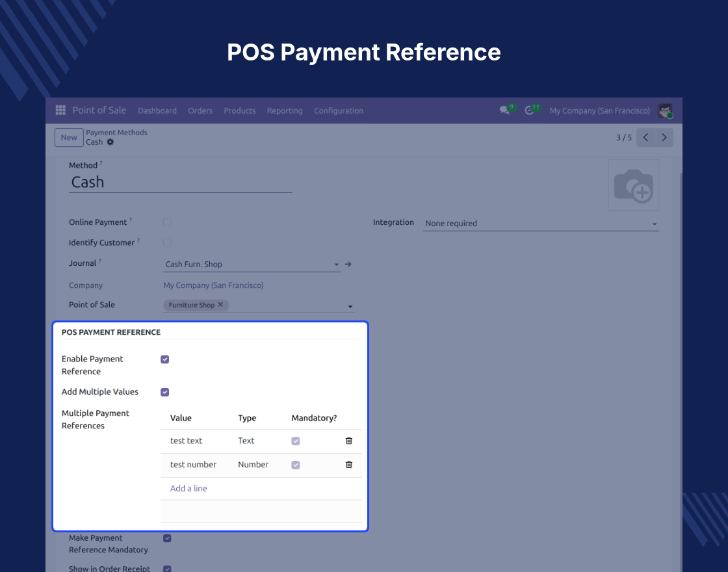Click Add a line link
728x572 pixels.
point(188,488)
